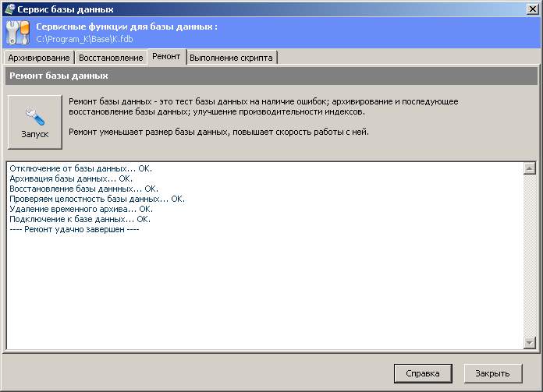This screenshot has width=543, height=392.
Task: Select the Ремонт tab
Action: click(x=166, y=57)
